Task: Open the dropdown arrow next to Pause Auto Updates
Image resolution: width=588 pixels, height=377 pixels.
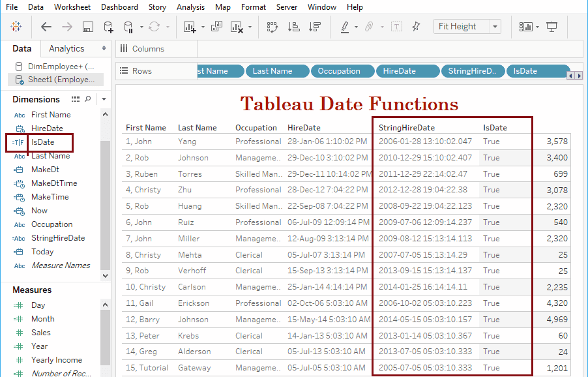Action: [x=141, y=27]
